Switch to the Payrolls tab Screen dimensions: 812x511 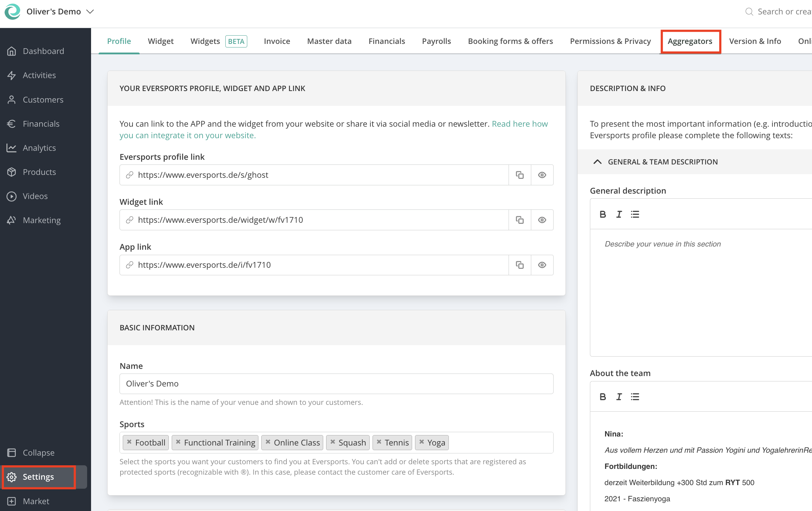(x=436, y=41)
